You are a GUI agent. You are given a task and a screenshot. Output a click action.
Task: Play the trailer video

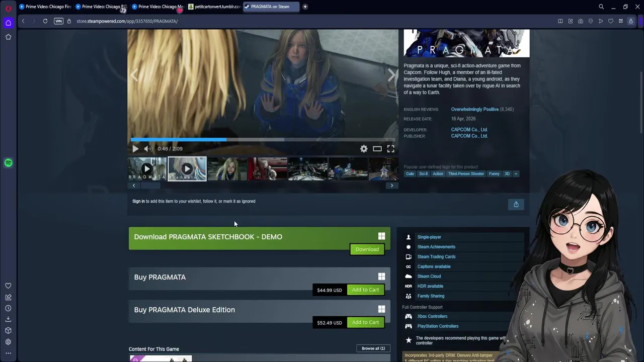(x=135, y=149)
